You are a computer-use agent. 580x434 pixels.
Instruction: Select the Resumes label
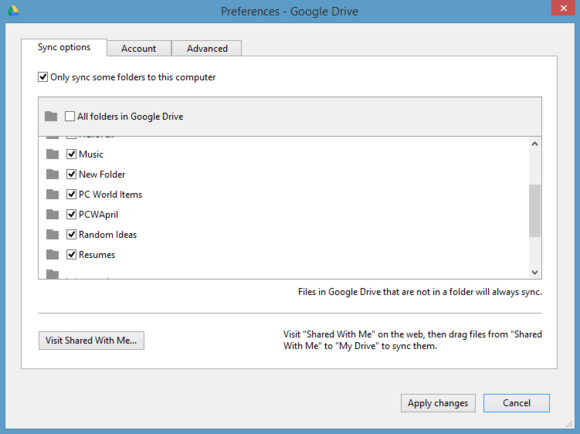(97, 255)
